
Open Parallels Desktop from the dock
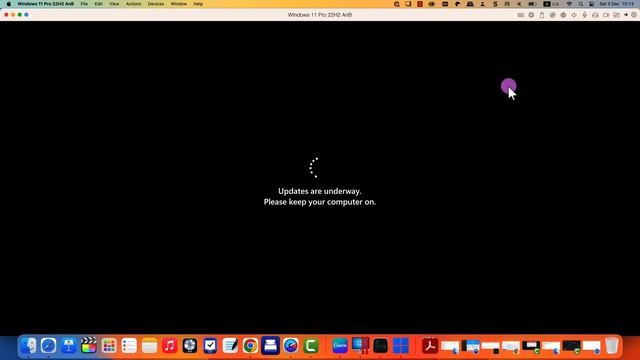click(x=360, y=346)
